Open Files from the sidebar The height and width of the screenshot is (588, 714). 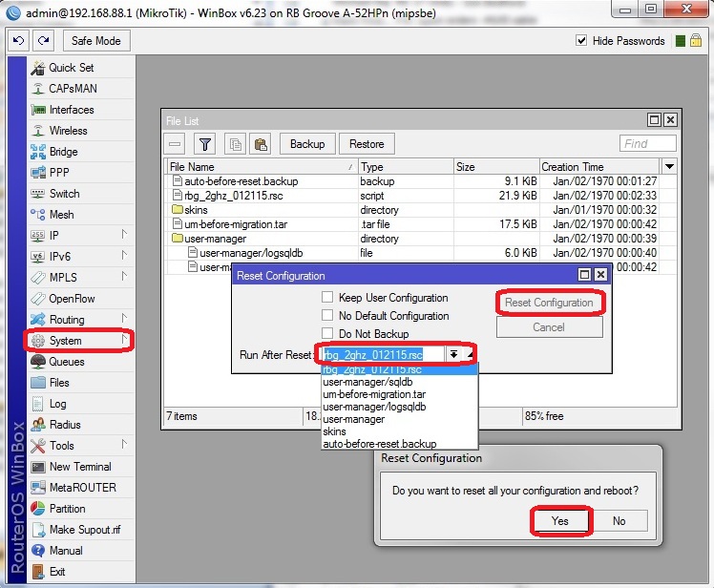coord(81,383)
